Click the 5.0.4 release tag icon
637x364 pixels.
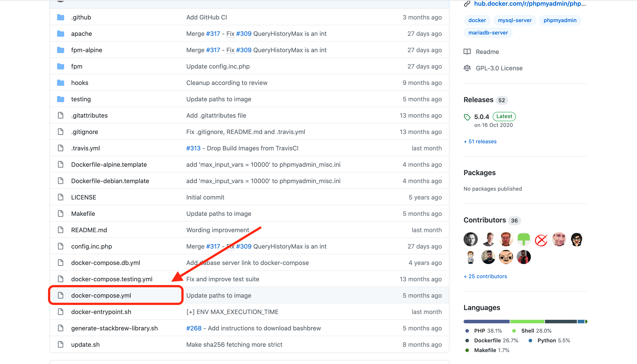click(467, 117)
